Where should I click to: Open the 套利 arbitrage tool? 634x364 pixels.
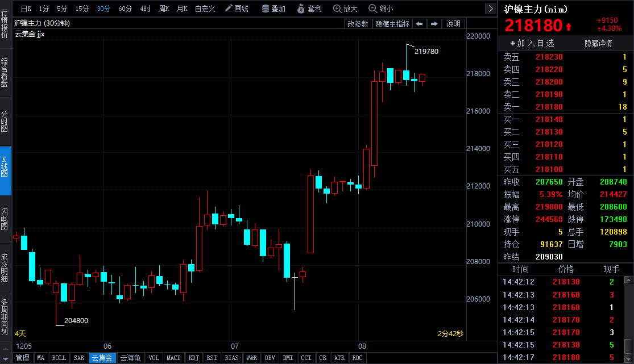[x=309, y=9]
